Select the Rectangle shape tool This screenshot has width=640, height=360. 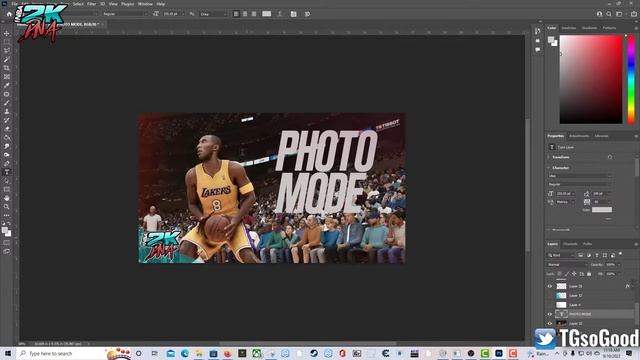pyautogui.click(x=7, y=189)
